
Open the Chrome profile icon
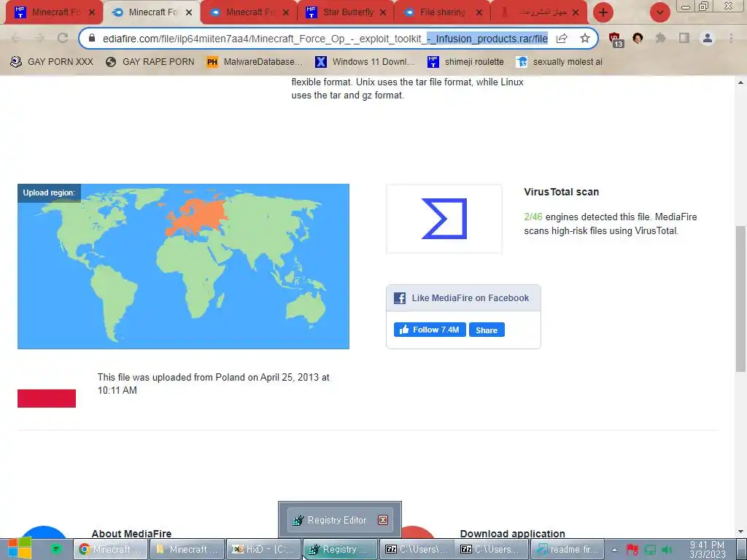(x=708, y=38)
